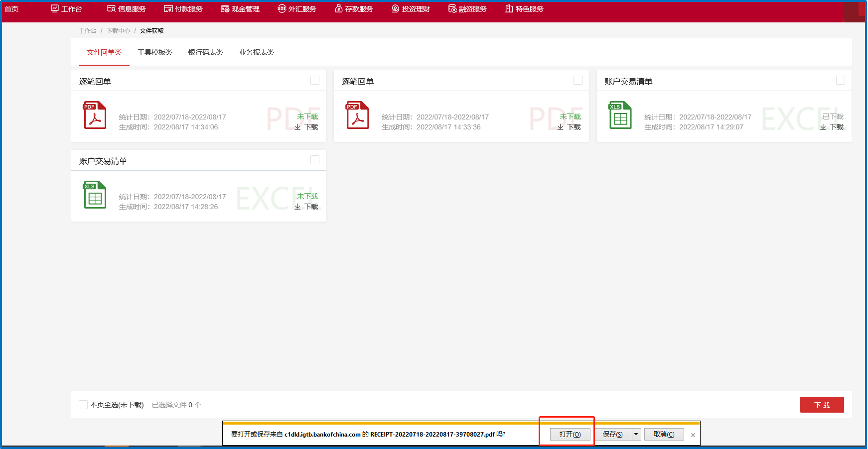Image resolution: width=868 pixels, height=449 pixels.
Task: Switch to the 工具模板类 tab
Action: point(155,52)
